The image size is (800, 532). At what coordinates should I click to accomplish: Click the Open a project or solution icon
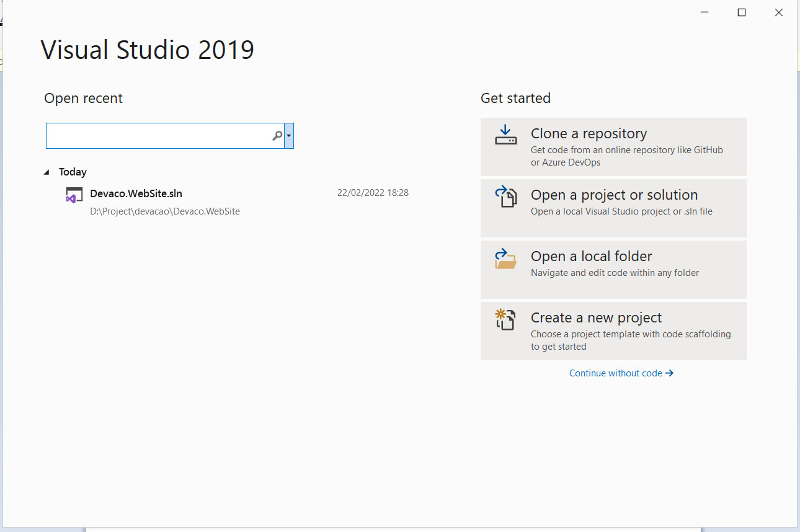click(505, 197)
